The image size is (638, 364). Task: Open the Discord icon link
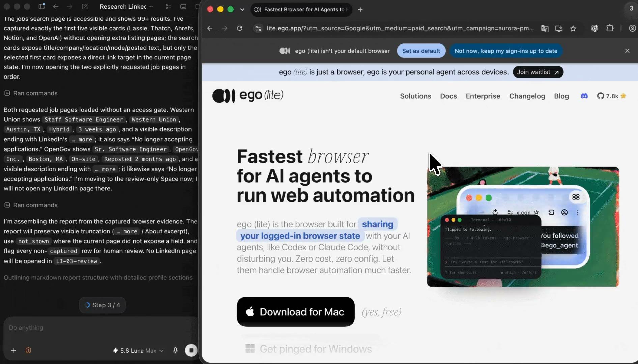tap(584, 96)
